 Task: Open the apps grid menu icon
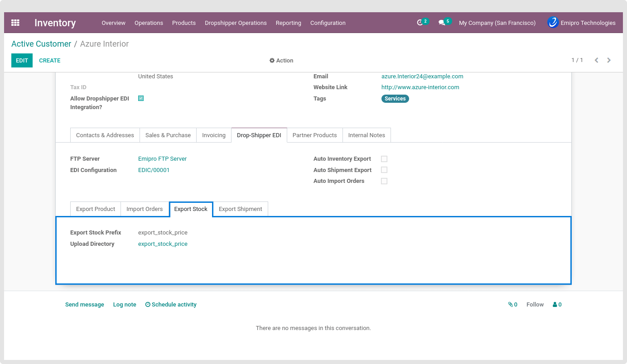[15, 23]
